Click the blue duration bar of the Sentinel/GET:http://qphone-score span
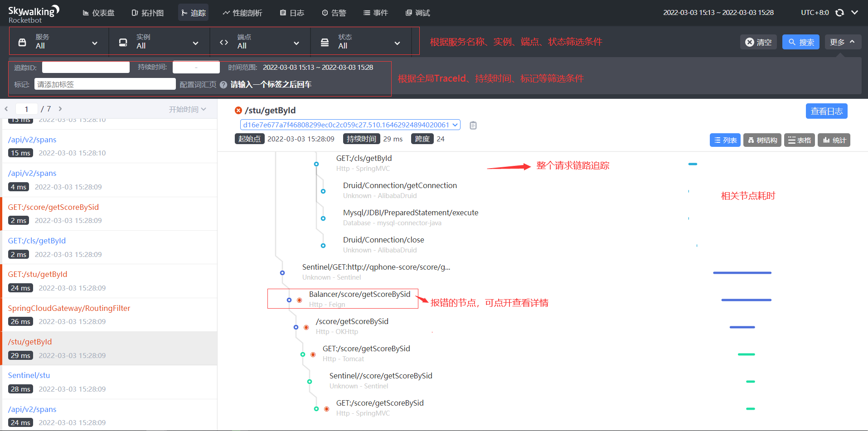The height and width of the screenshot is (431, 868). [x=742, y=273]
